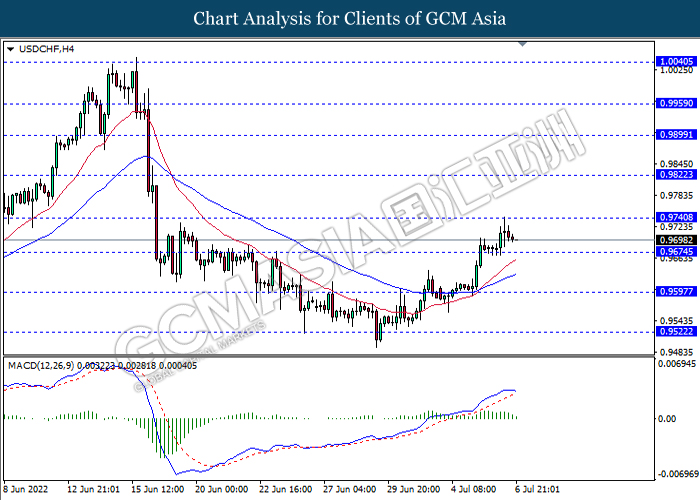Click the 0.94835 axis price value
Viewport: 700px width, 500px height.
click(677, 352)
